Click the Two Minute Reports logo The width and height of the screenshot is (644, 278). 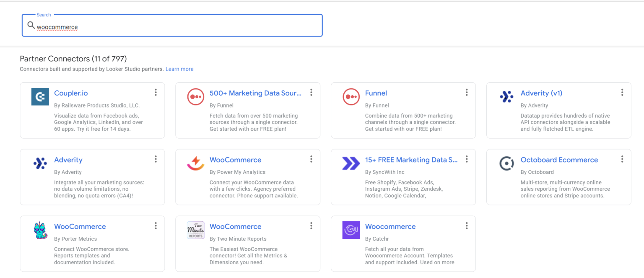[x=196, y=230]
